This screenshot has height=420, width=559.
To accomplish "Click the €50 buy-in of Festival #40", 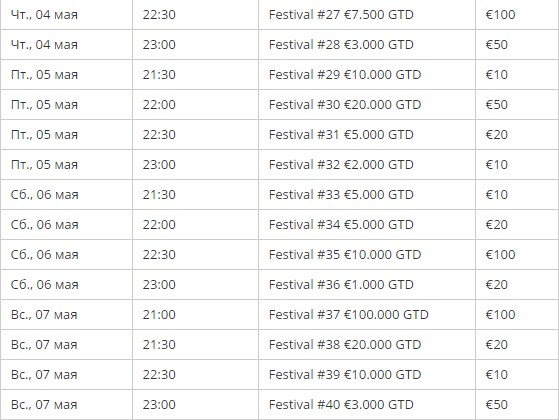I will [497, 404].
